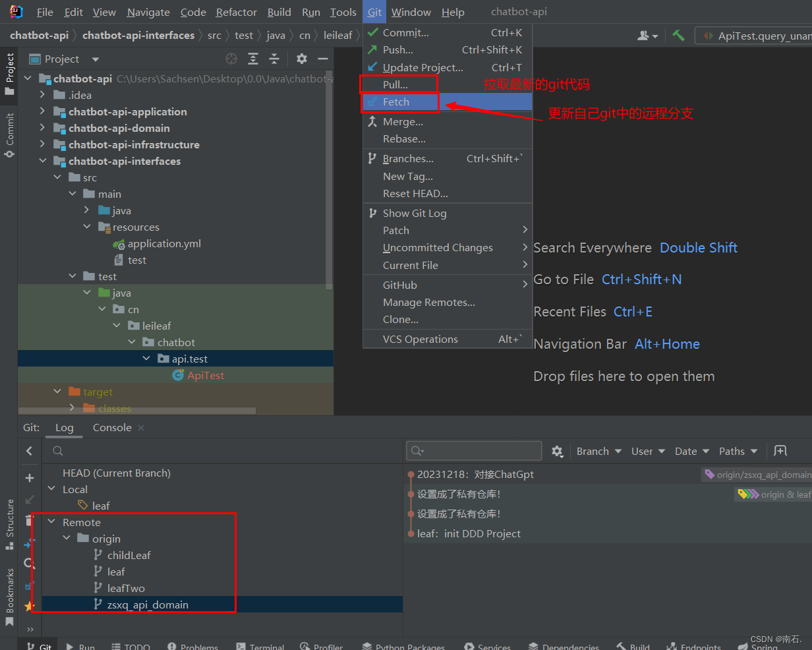Choose Push... in Git menu
Screen dimensions: 812x650
coord(448,49)
